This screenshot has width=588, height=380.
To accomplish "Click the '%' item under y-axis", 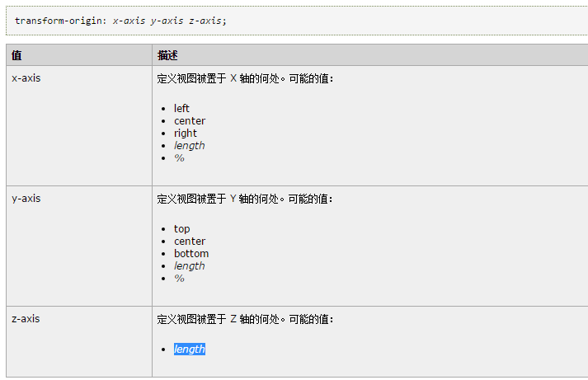I will [x=179, y=278].
